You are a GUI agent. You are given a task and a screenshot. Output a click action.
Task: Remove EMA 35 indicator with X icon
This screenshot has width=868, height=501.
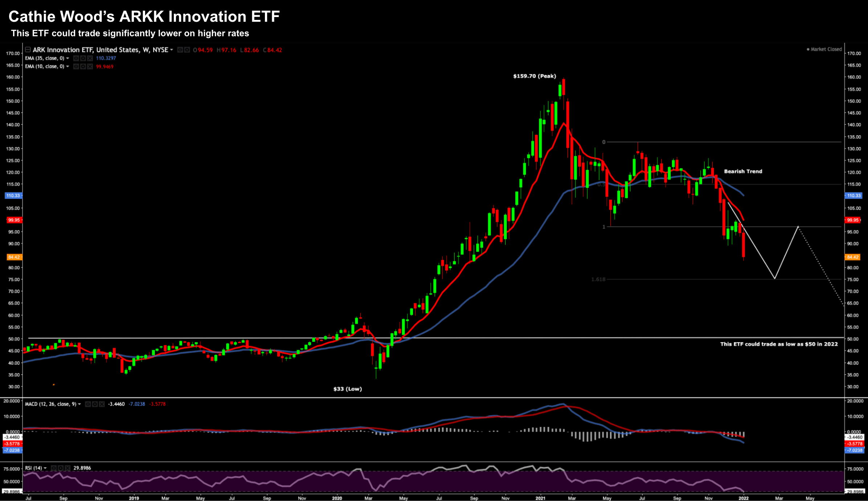(x=89, y=58)
